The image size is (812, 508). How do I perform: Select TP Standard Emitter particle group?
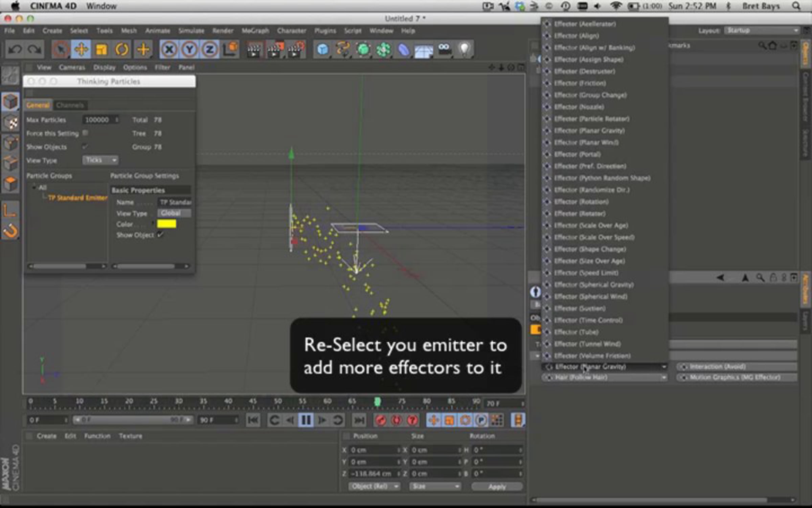[77, 198]
